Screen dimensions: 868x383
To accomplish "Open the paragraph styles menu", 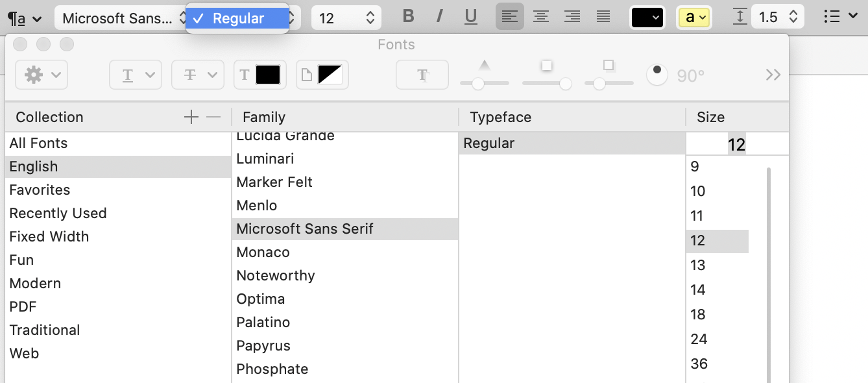I will (x=25, y=18).
